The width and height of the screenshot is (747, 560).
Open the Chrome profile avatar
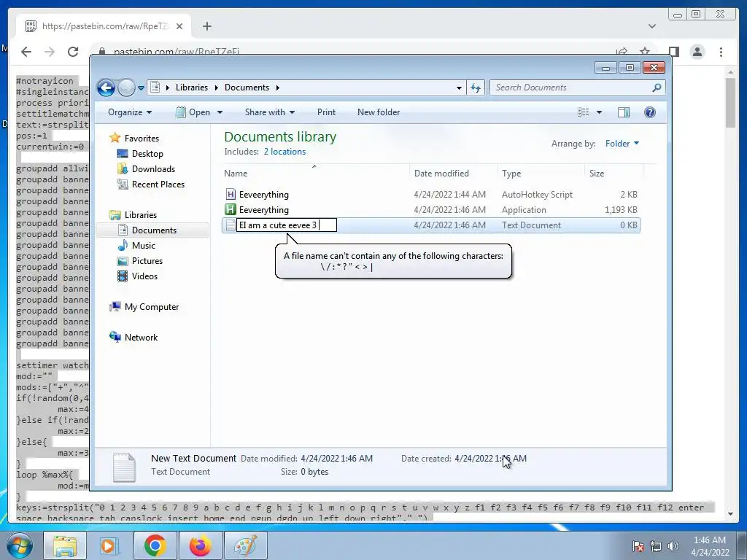click(697, 52)
